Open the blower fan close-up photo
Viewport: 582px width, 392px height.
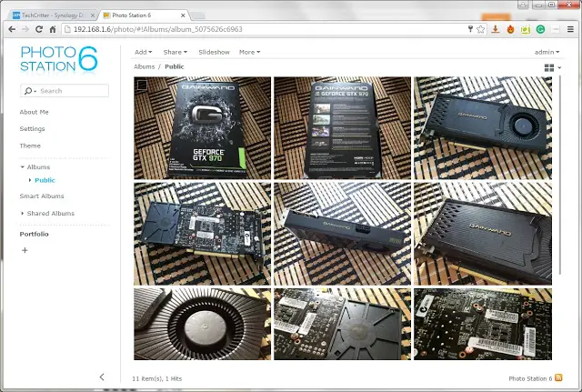point(202,324)
